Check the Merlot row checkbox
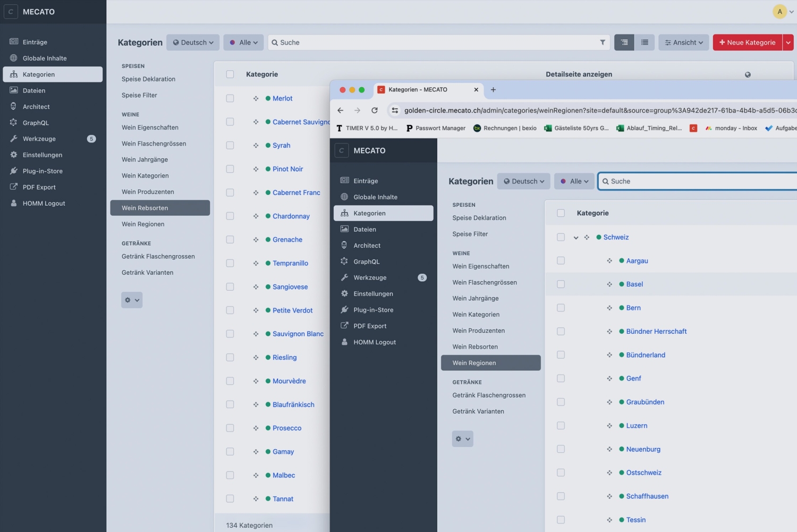The height and width of the screenshot is (532, 797). 230,98
